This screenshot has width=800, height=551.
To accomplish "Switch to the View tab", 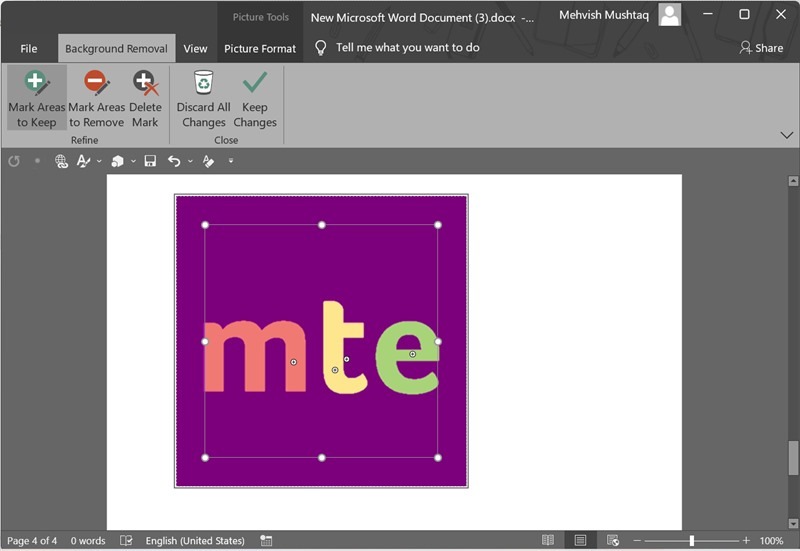I will [195, 48].
